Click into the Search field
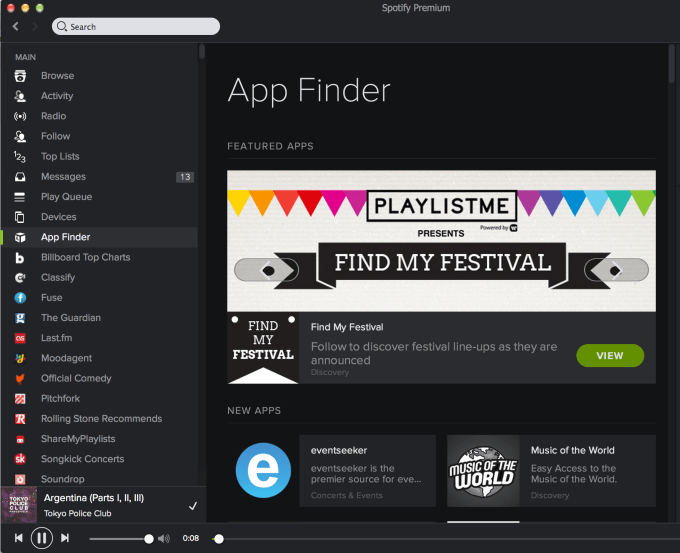Viewport: 680px width, 553px height. (x=136, y=26)
